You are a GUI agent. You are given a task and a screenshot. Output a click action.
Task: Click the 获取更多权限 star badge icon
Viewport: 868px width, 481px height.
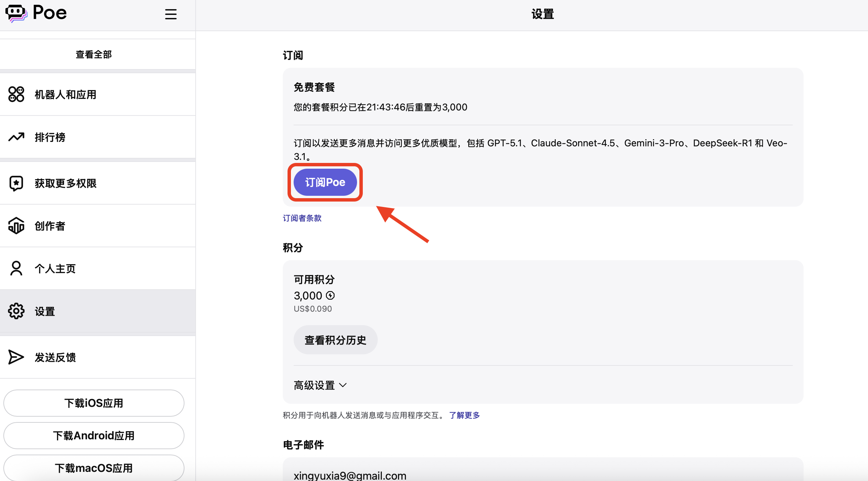click(16, 183)
